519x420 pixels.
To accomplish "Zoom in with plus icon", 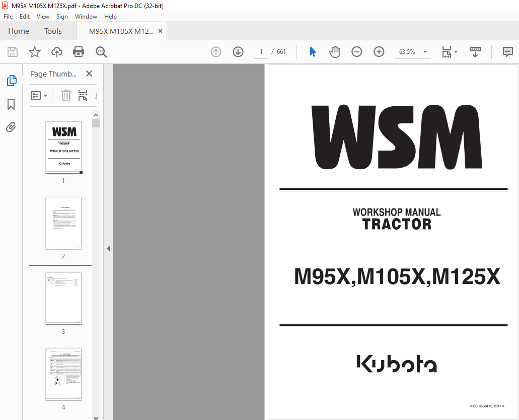I will [x=379, y=52].
